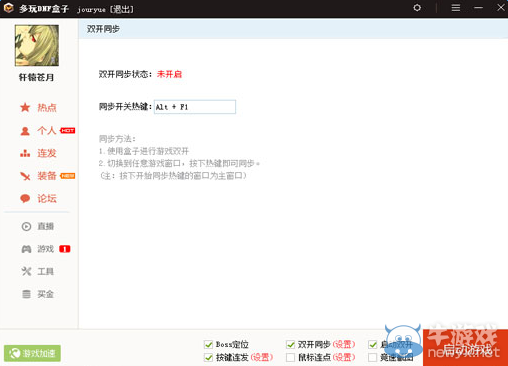The width and height of the screenshot is (508, 366).
Task: Toggle the 鼠标连点 checkbox
Action: pyautogui.click(x=290, y=357)
